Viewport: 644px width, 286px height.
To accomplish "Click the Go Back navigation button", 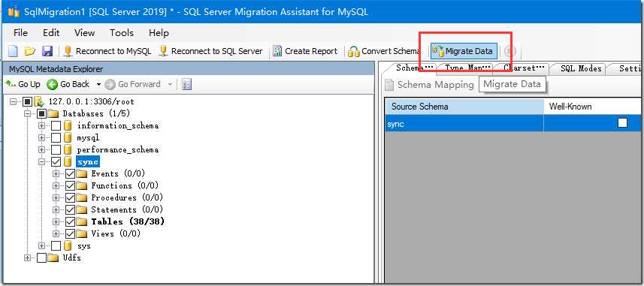I will pos(68,84).
